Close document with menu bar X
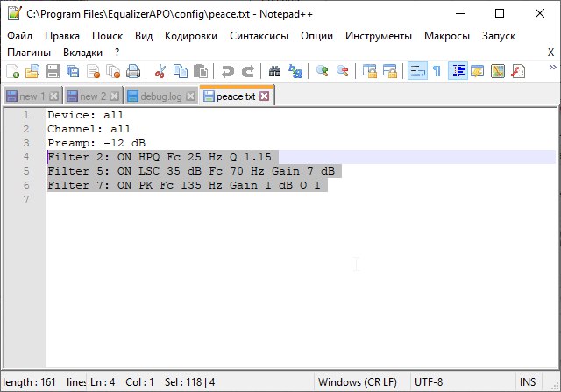Image resolution: width=561 pixels, height=392 pixels. (551, 53)
